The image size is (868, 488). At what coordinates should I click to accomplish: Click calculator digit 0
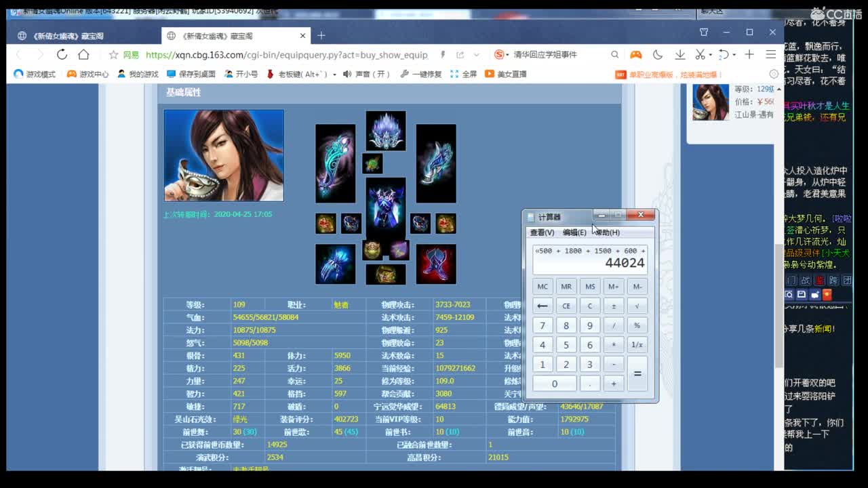(x=554, y=384)
